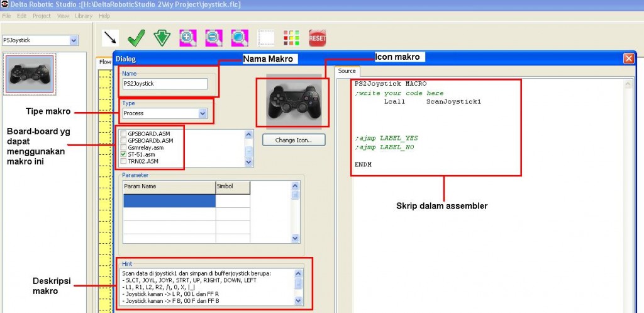Screen dimensions: 644x313
Task: Enable the GPSBOARD.ASM checkbox
Action: 123,134
